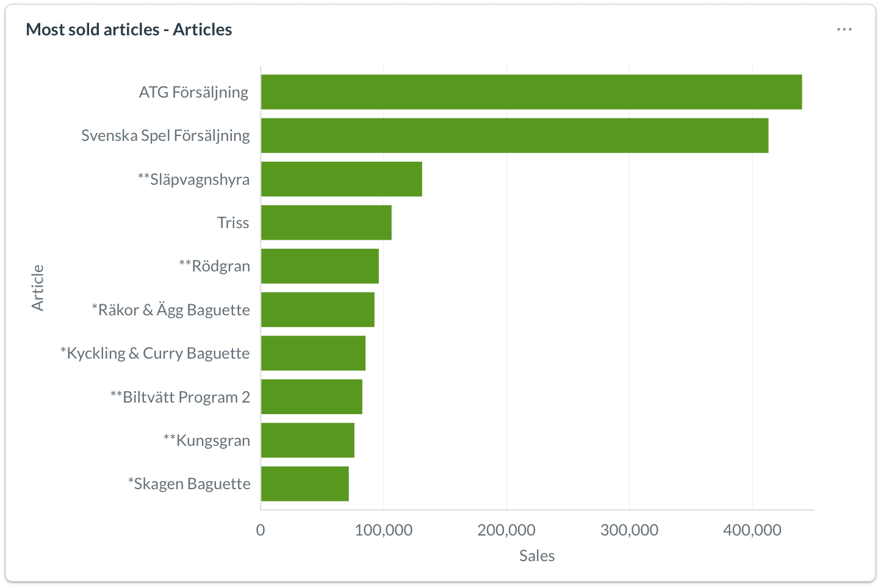The height and width of the screenshot is (588, 881).
Task: Click the Article y-axis title
Action: pyautogui.click(x=38, y=288)
